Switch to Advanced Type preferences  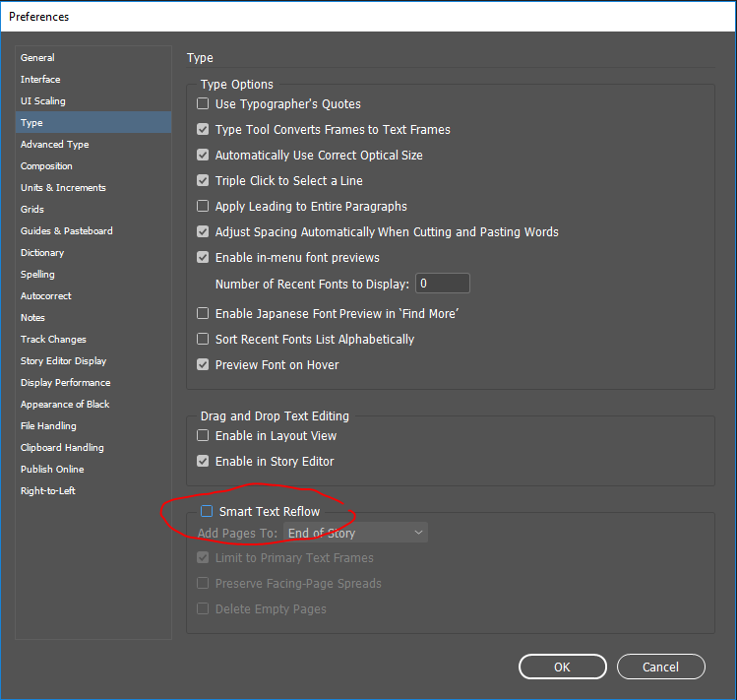[x=54, y=145]
